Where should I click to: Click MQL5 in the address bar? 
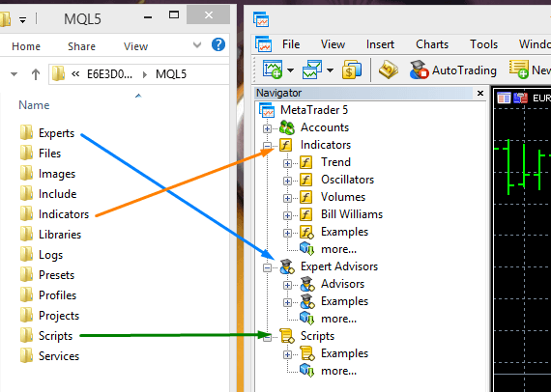click(171, 74)
